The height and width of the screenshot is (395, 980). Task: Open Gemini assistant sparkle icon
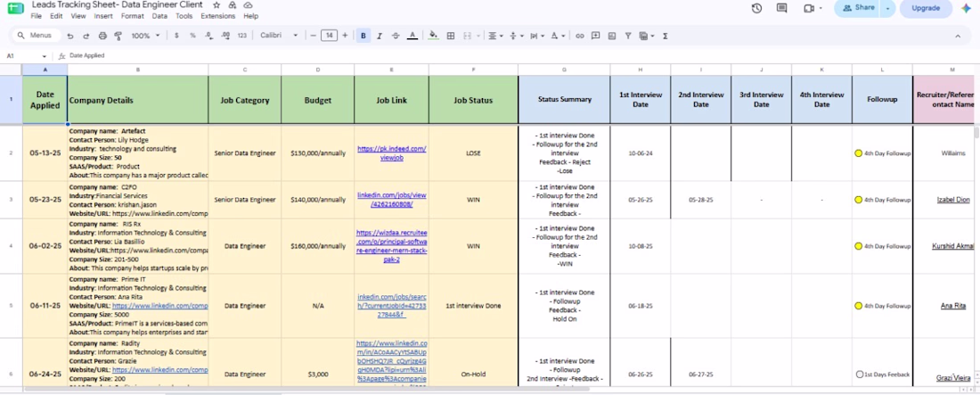pos(966,8)
